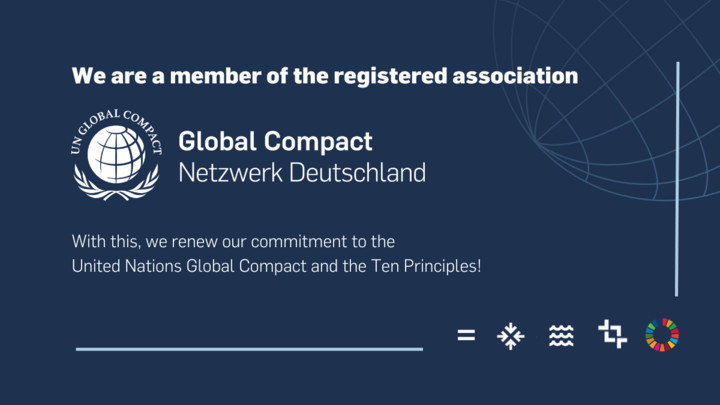Open the bold "Global Compact" title
Viewport: 720px width, 405px height.
click(275, 141)
